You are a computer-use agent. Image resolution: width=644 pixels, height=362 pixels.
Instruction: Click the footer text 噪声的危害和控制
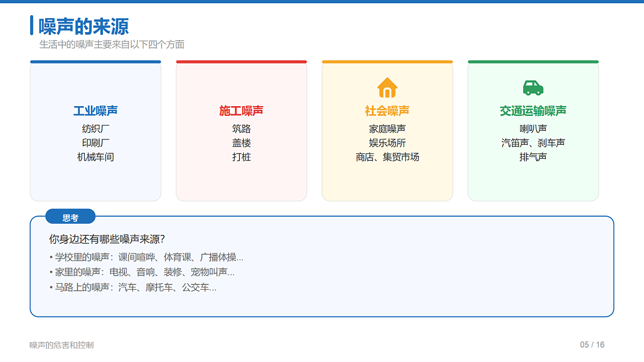[62, 345]
